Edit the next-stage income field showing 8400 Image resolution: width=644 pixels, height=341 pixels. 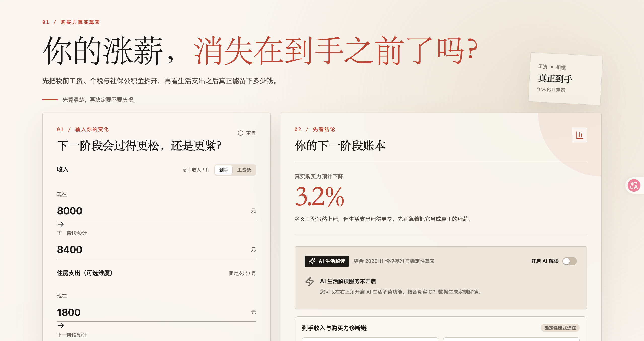[156, 250]
